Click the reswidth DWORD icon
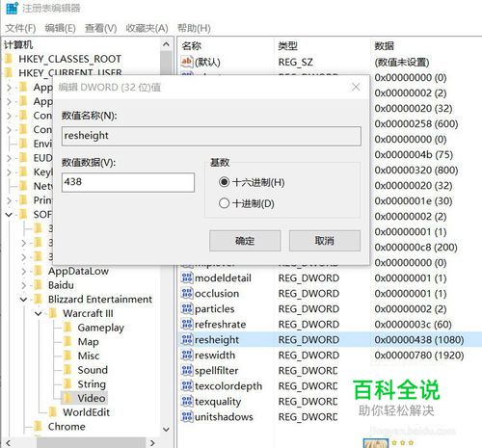 [x=187, y=355]
